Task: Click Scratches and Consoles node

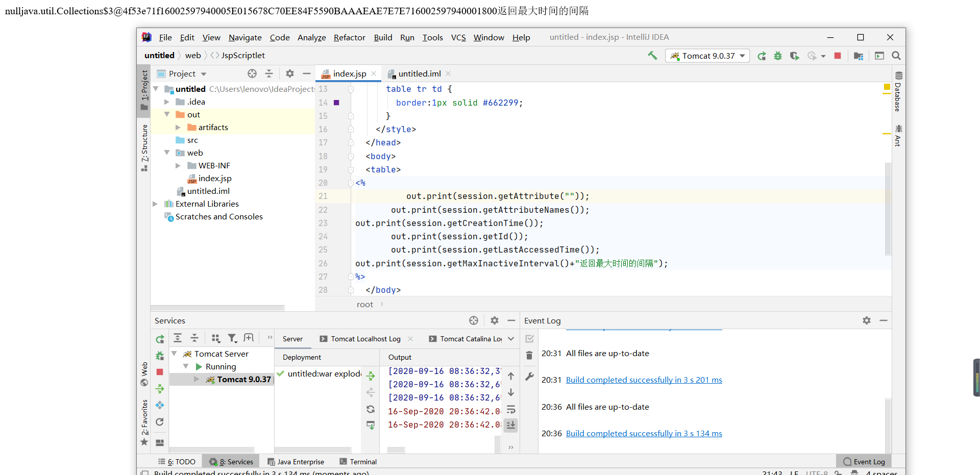Action: point(219,216)
